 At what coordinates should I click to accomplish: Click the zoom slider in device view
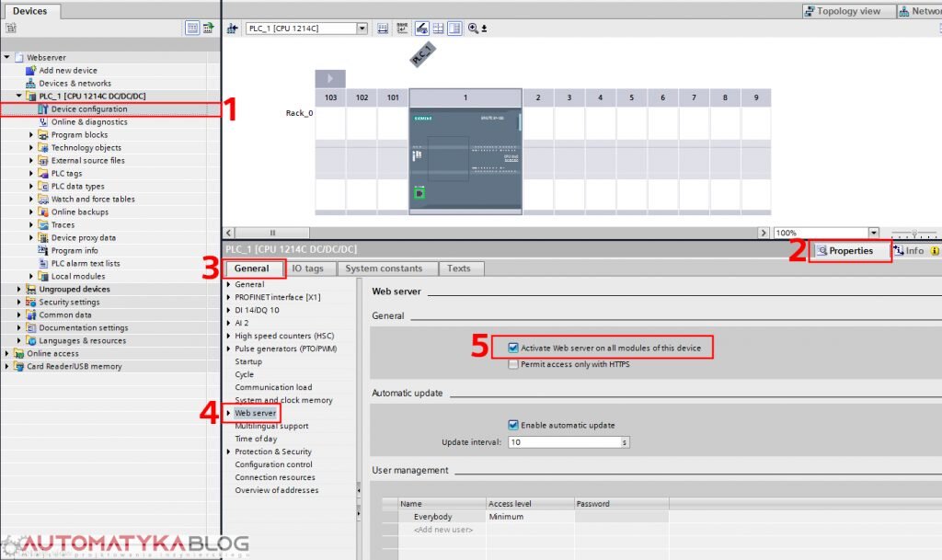(x=913, y=233)
